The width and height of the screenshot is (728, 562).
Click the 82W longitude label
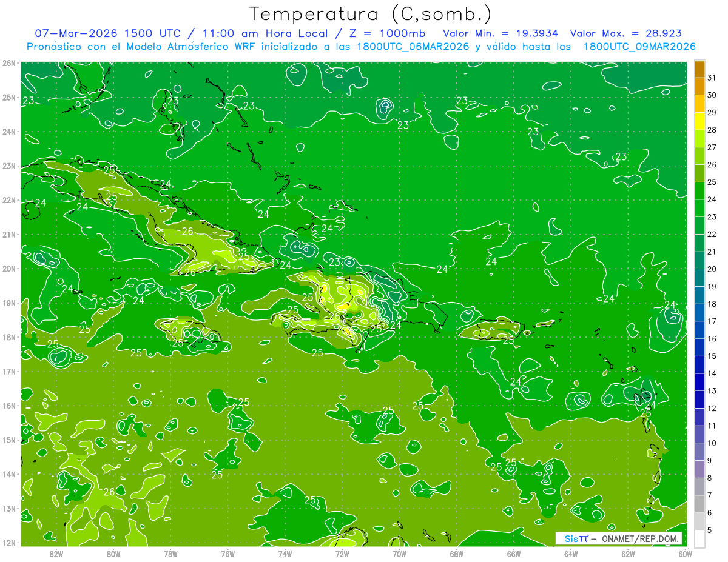[56, 554]
